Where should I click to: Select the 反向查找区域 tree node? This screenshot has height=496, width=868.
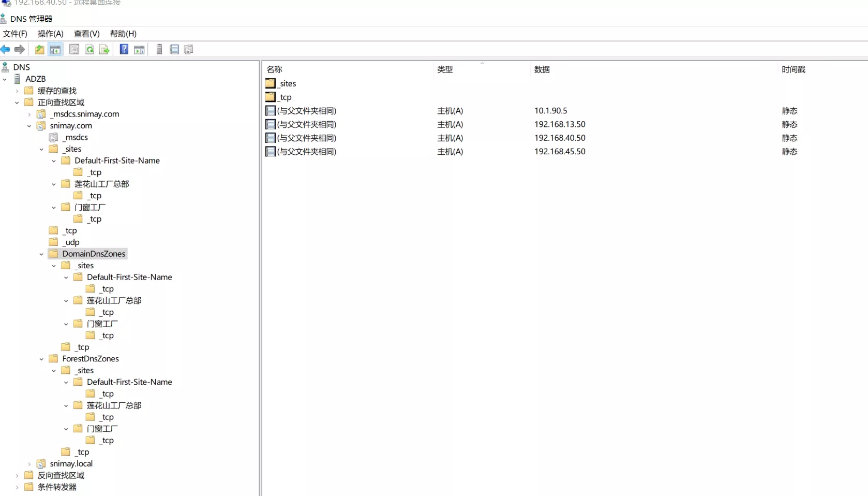[x=61, y=475]
